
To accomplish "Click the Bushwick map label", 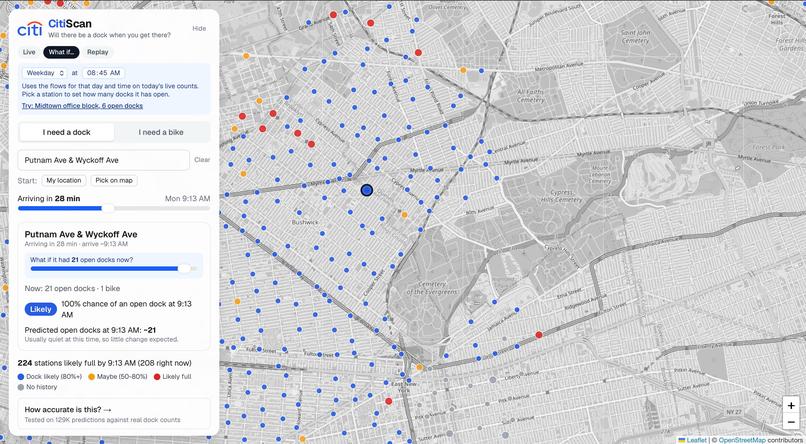I will [305, 223].
